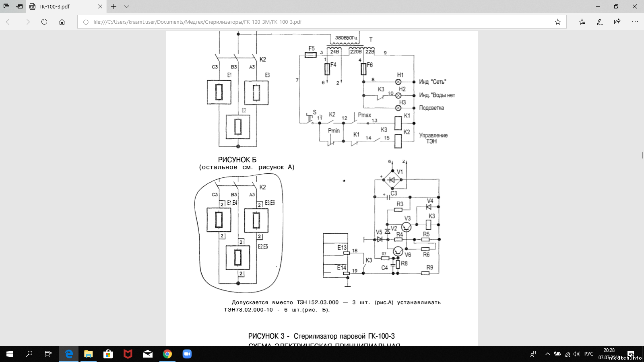Expand the tab previews chevron
644x362 pixels.
pos(126,6)
